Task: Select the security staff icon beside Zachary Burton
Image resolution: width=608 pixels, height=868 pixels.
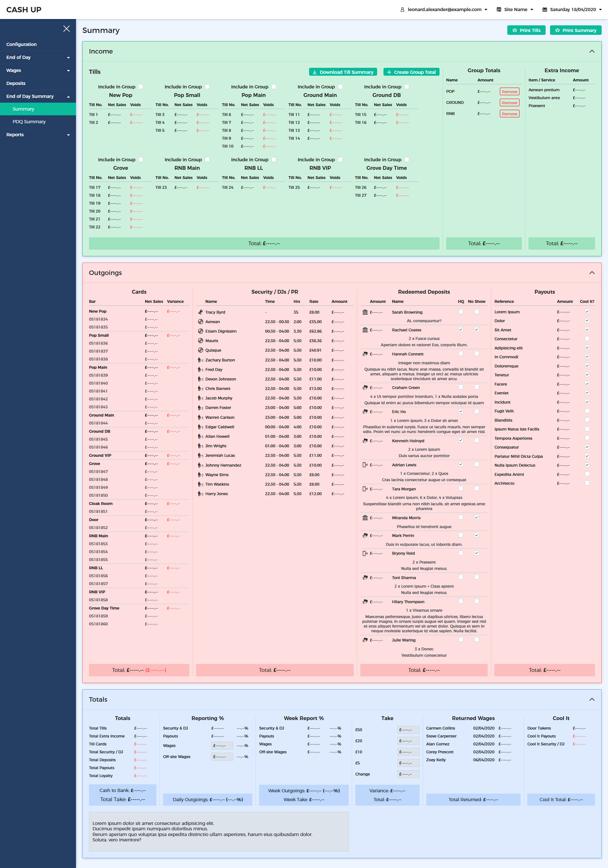Action: click(x=200, y=360)
